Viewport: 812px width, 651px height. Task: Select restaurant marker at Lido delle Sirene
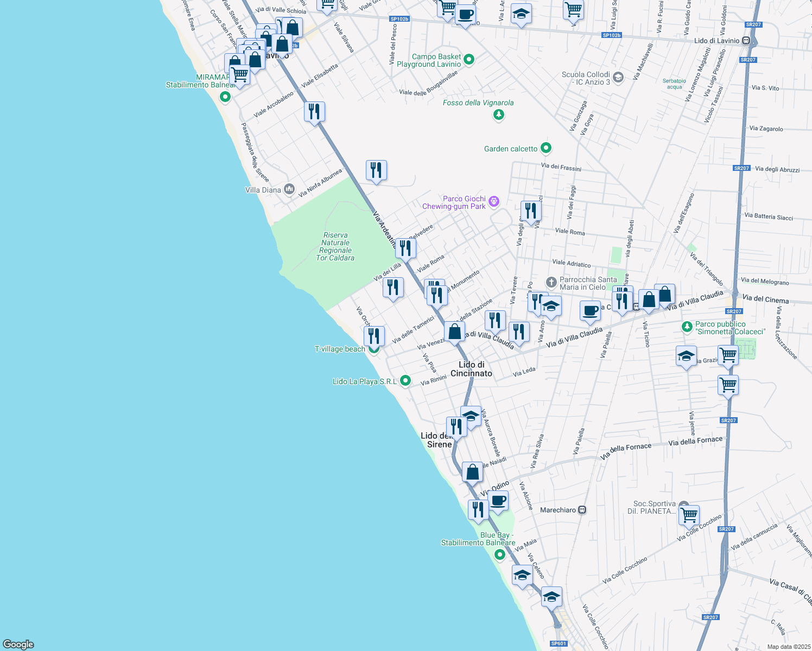click(x=456, y=428)
